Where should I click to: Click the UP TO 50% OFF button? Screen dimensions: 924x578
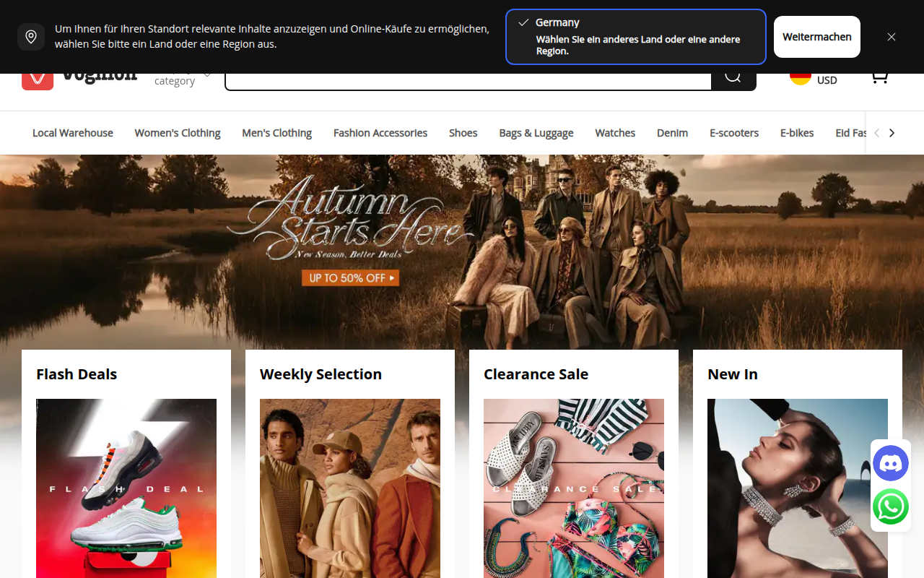[350, 277]
